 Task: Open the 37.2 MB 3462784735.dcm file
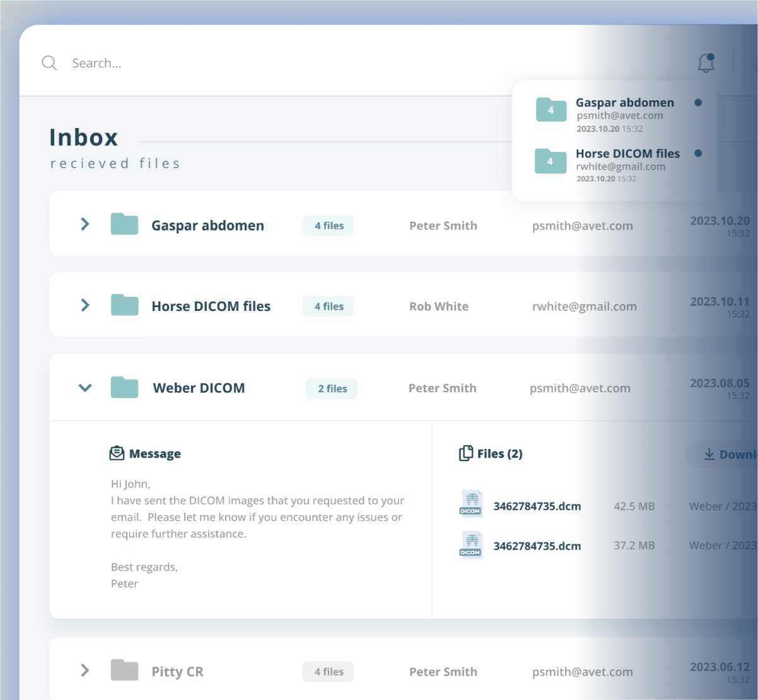(537, 546)
